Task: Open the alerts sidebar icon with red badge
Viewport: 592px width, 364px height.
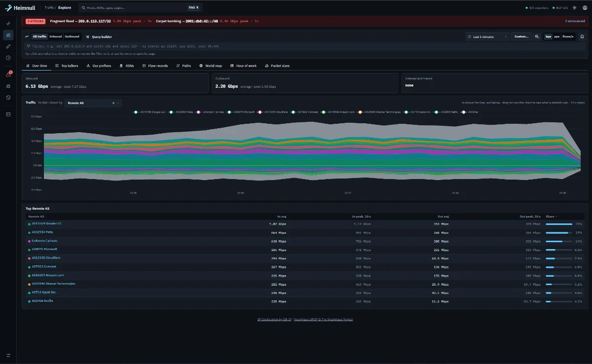Action: pyautogui.click(x=8, y=74)
